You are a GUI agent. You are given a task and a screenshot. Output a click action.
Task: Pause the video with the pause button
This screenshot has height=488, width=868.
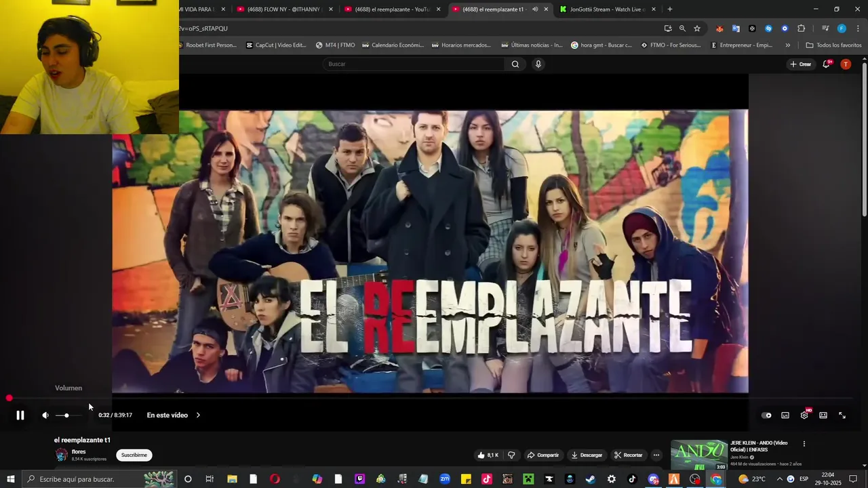(20, 415)
